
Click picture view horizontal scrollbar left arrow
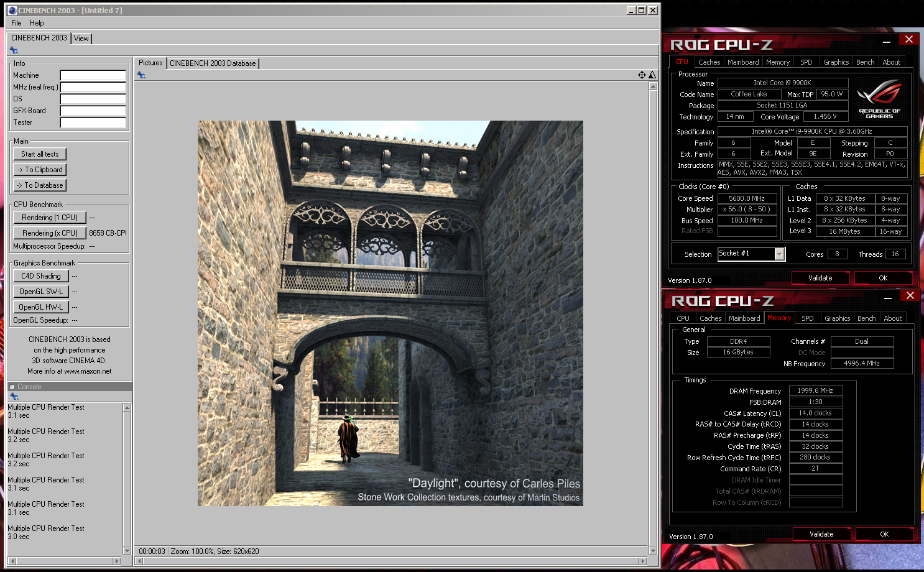point(139,561)
